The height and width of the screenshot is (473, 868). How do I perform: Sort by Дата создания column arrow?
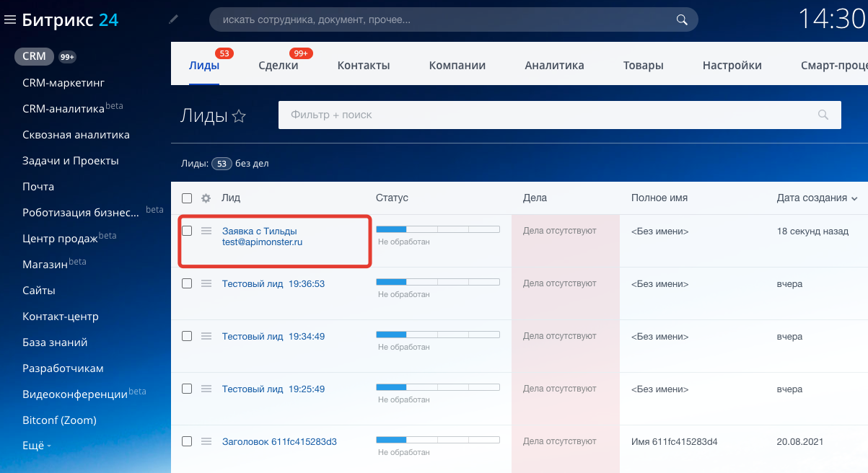pyautogui.click(x=855, y=198)
